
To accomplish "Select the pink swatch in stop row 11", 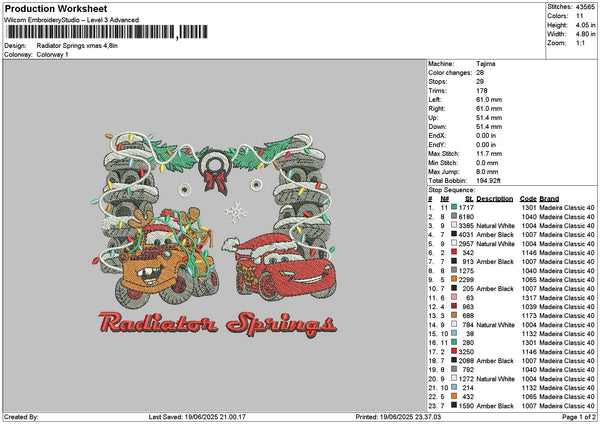I will [x=454, y=297].
